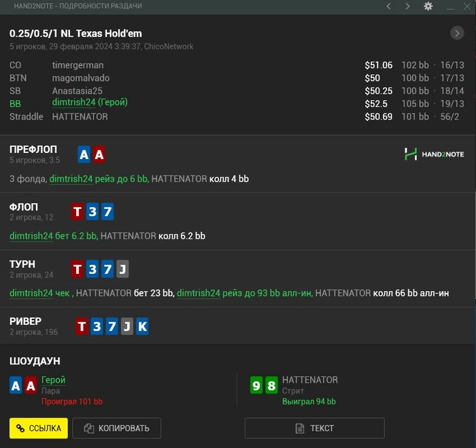Click the Hand2Note logo

(434, 154)
